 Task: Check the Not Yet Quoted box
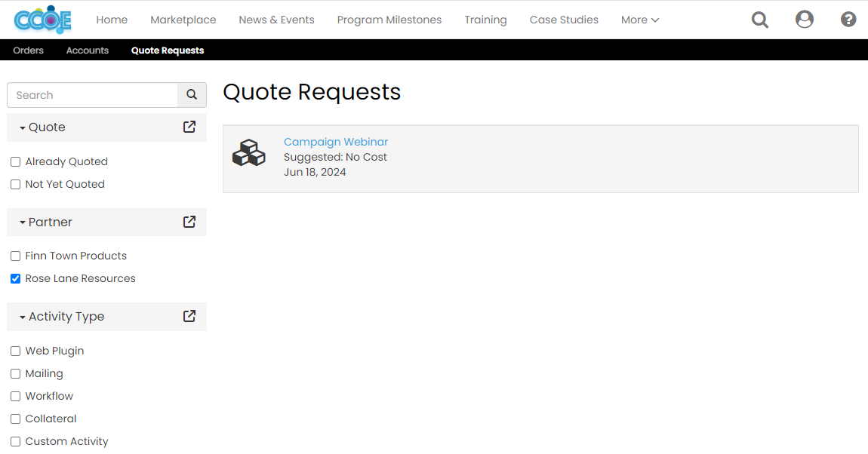(x=15, y=184)
